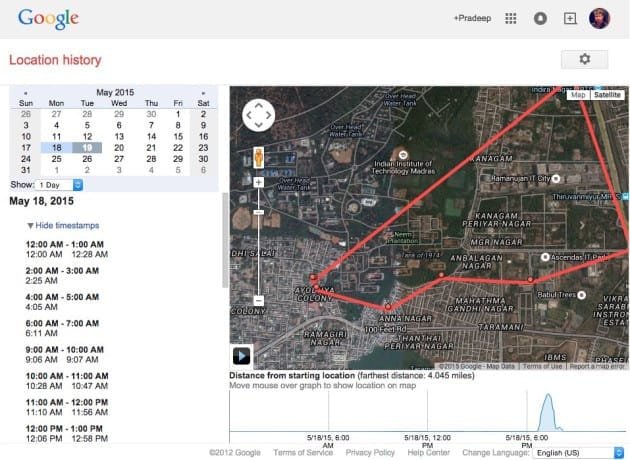Open map Terms of Use link

click(542, 366)
